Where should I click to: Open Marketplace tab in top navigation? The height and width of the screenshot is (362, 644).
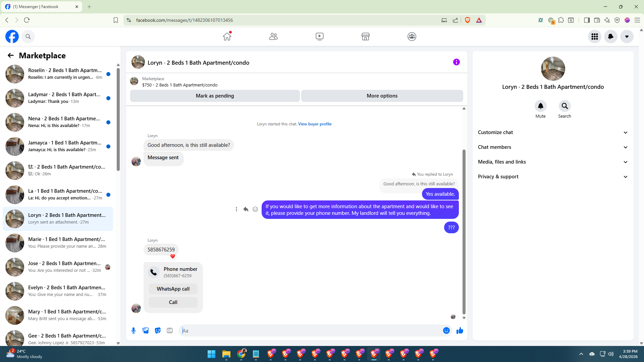tap(365, 37)
